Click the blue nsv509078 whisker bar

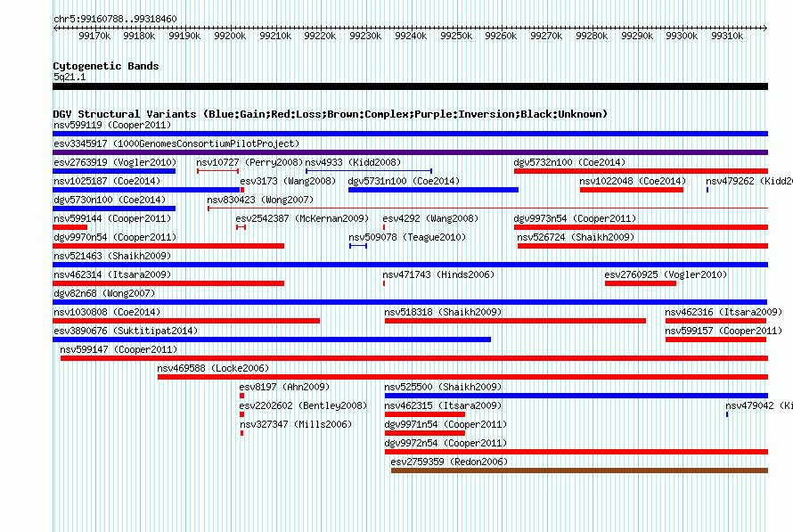(x=358, y=246)
